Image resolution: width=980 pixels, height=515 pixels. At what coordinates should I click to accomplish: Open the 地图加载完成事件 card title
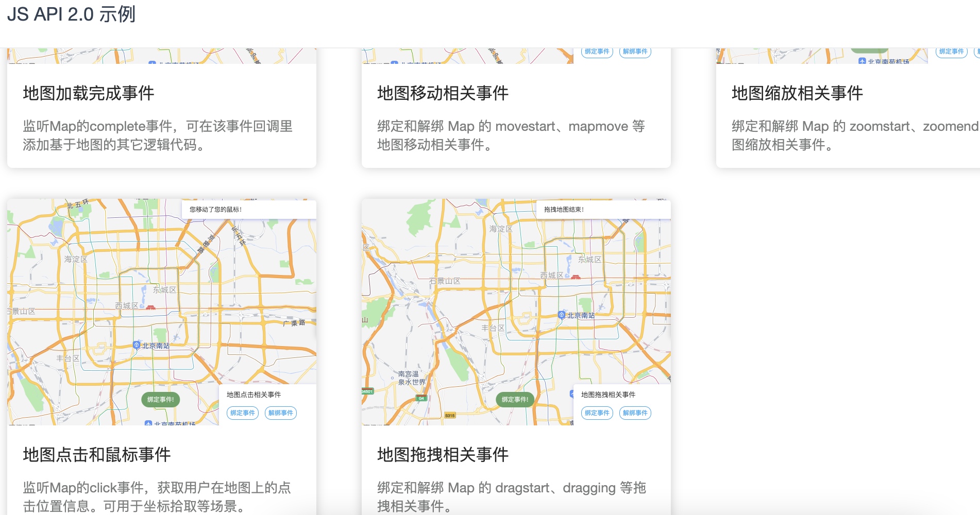89,93
